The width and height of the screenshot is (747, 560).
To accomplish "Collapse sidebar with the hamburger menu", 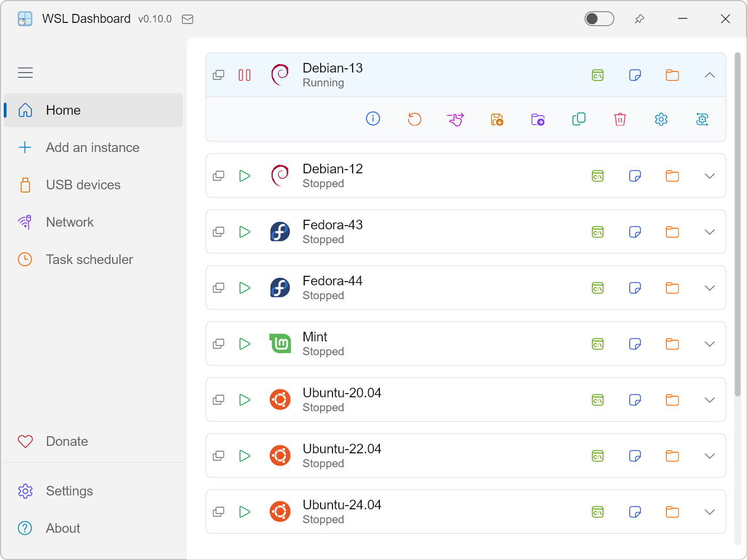I will tap(25, 73).
